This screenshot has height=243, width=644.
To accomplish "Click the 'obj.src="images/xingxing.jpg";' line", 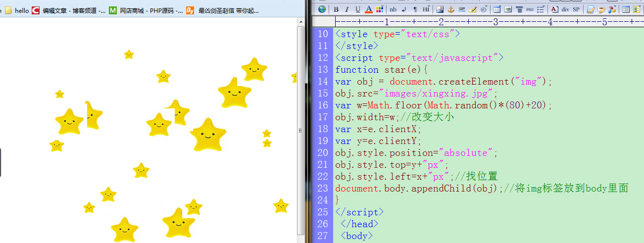I will (416, 94).
